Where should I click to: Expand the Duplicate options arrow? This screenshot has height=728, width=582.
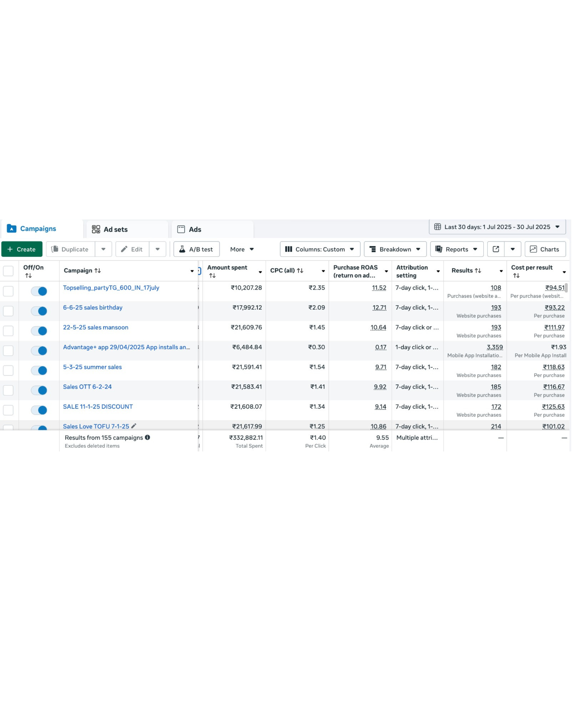(x=103, y=249)
